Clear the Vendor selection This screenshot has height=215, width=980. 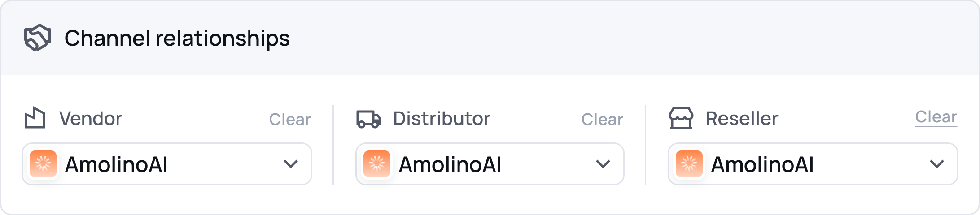point(290,120)
